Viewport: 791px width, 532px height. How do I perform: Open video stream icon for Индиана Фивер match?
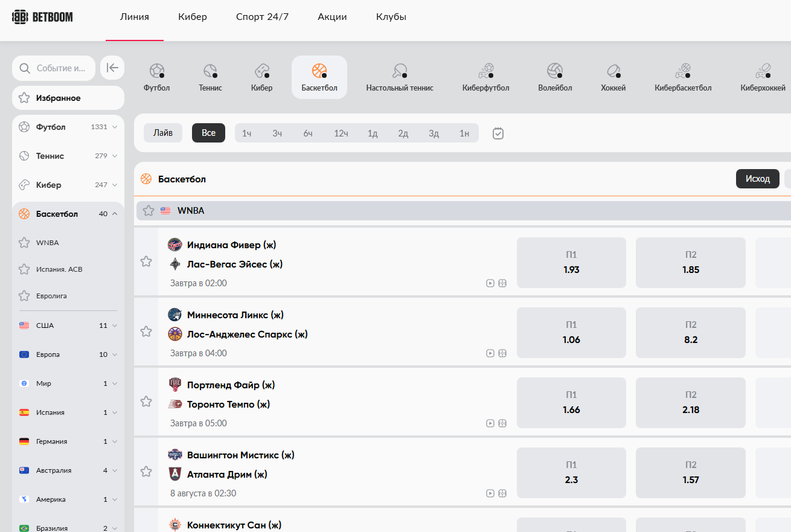tap(490, 283)
